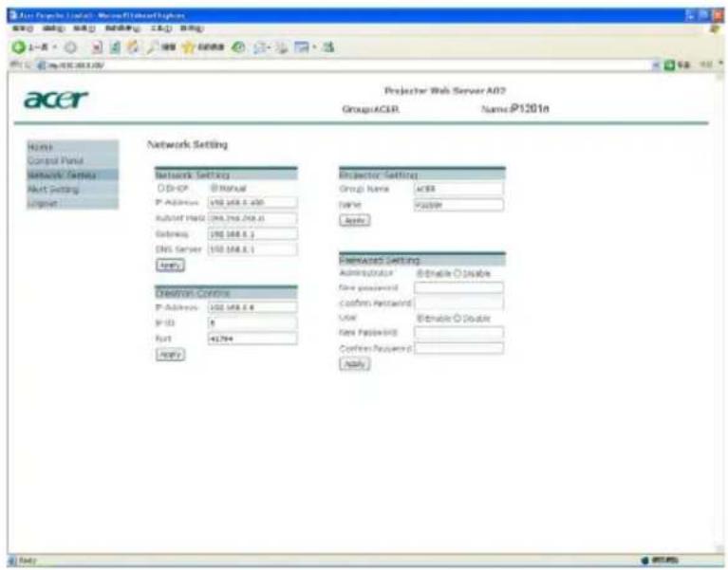
Task: Click the Print toolbar icon
Action: point(281,47)
